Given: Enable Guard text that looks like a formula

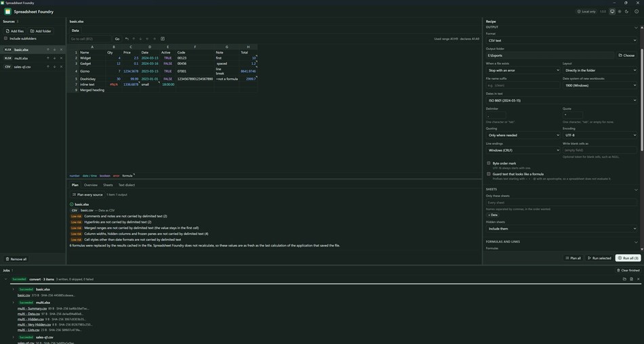Looking at the screenshot, I should [489, 173].
